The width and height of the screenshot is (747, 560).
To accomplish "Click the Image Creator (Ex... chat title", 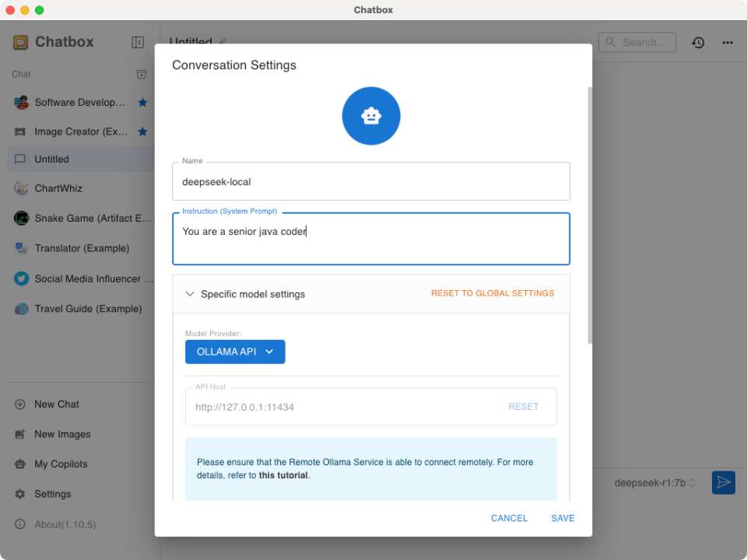I will coord(81,131).
